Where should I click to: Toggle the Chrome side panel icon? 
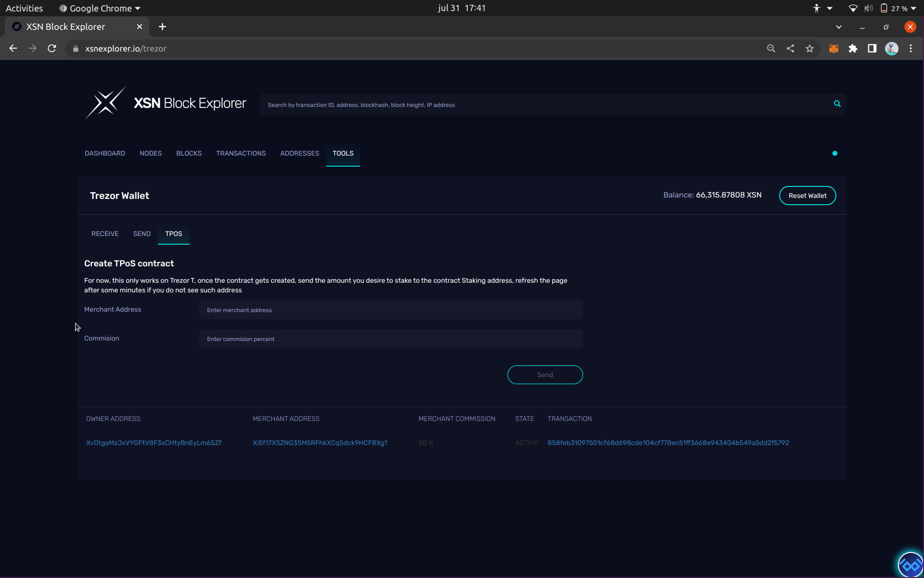point(872,49)
